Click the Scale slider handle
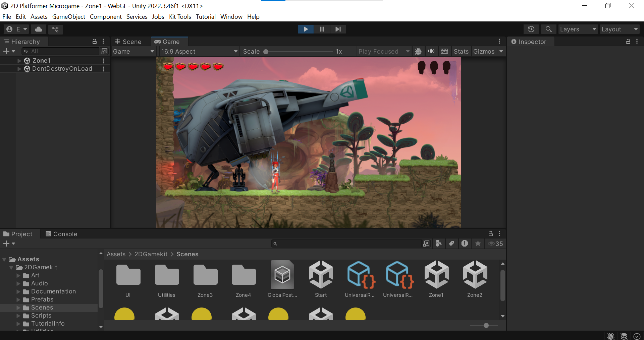The height and width of the screenshot is (340, 644). point(266,52)
